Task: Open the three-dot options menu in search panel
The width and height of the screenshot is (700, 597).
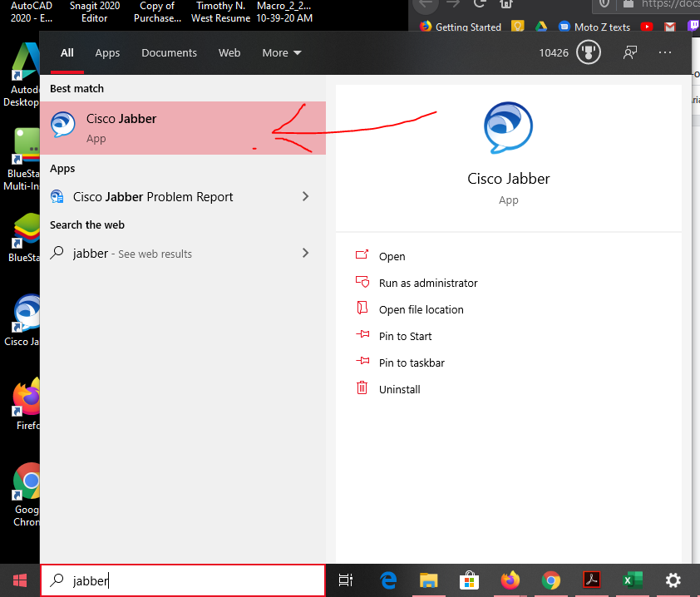Action: [x=665, y=52]
